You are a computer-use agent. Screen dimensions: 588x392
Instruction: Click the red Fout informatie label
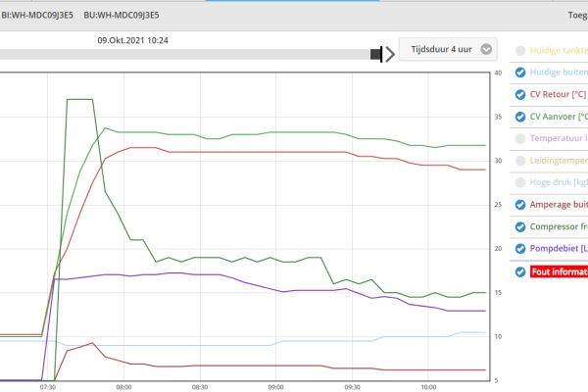point(559,271)
